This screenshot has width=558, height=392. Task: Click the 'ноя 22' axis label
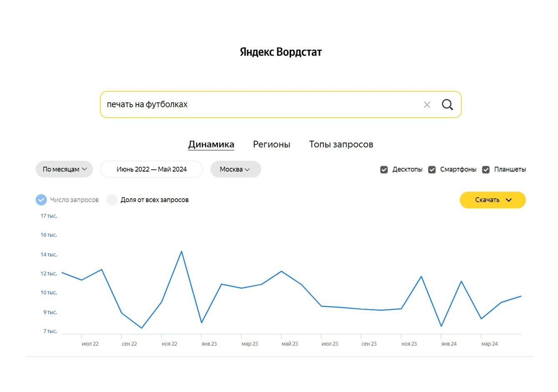click(169, 344)
